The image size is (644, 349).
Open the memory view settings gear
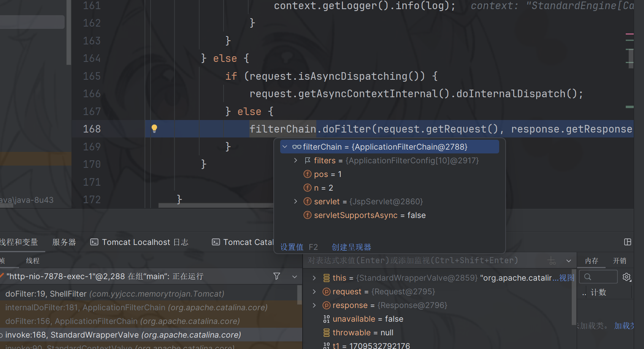tap(627, 277)
